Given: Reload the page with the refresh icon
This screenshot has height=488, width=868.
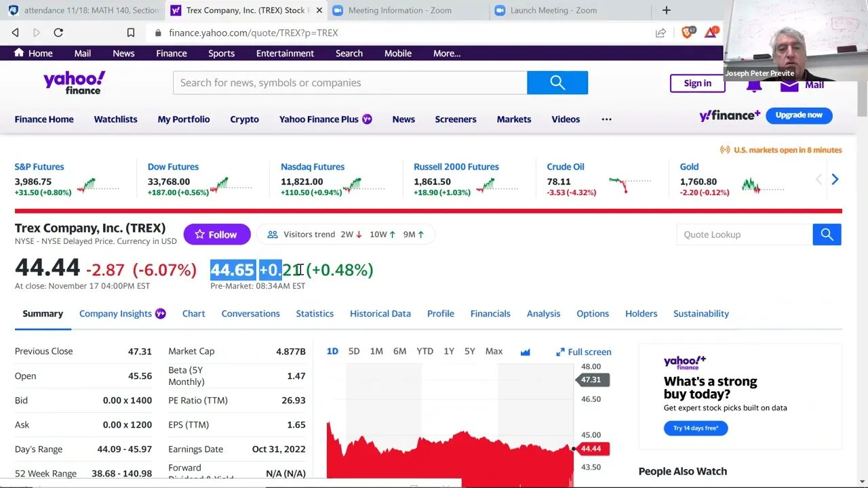Looking at the screenshot, I should click(x=58, y=33).
